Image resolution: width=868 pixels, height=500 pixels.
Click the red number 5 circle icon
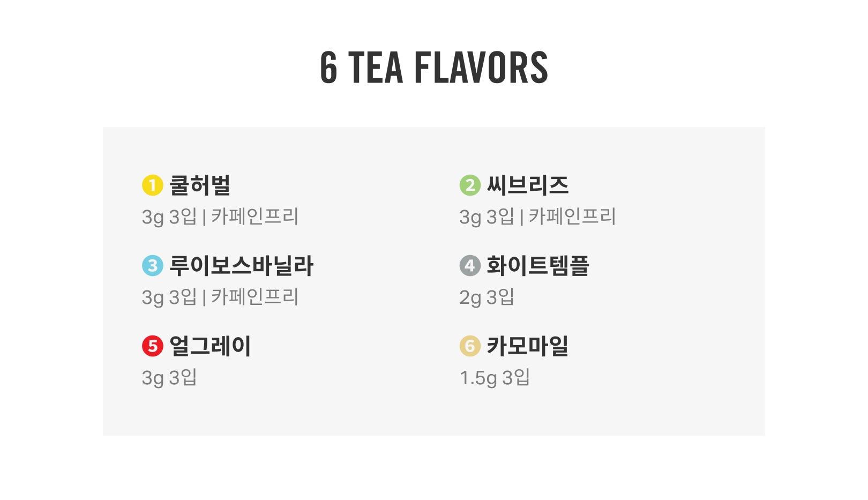(x=152, y=346)
